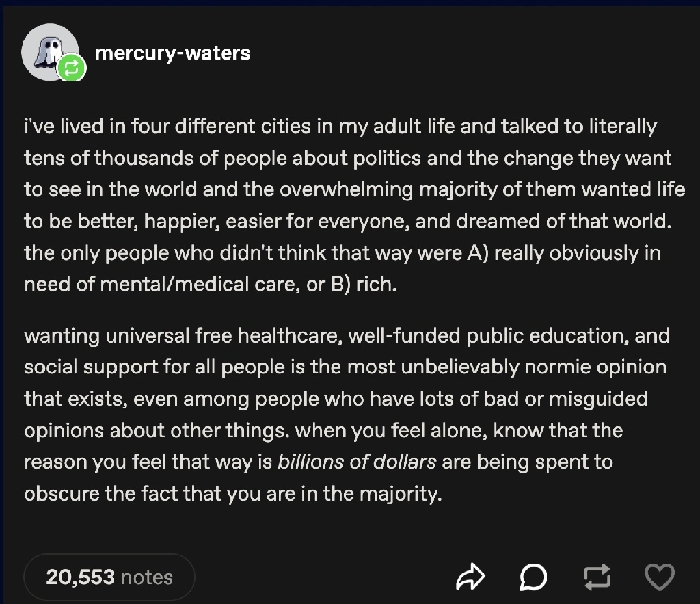700x604 pixels.
Task: Click the word 'notes' beside the count
Action: 147,577
